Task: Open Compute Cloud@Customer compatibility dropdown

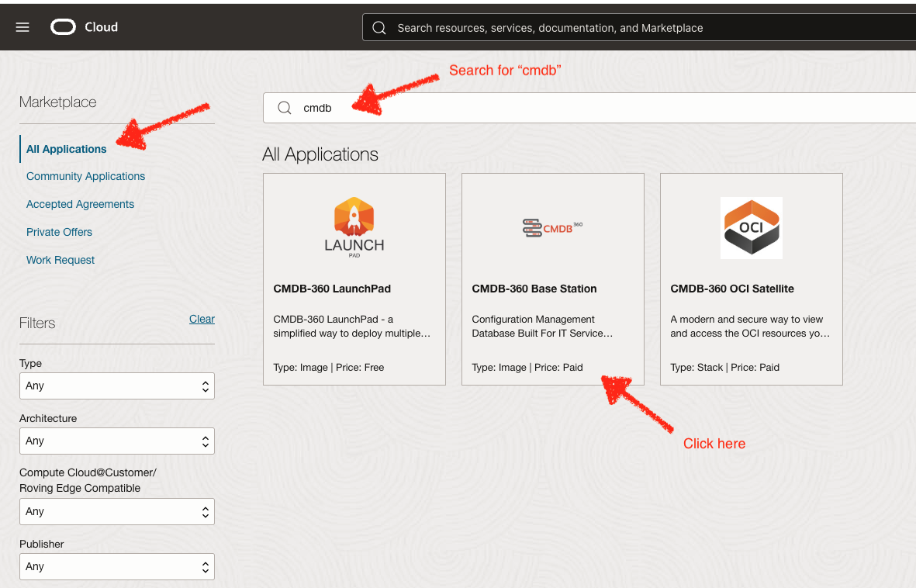Action: point(117,511)
